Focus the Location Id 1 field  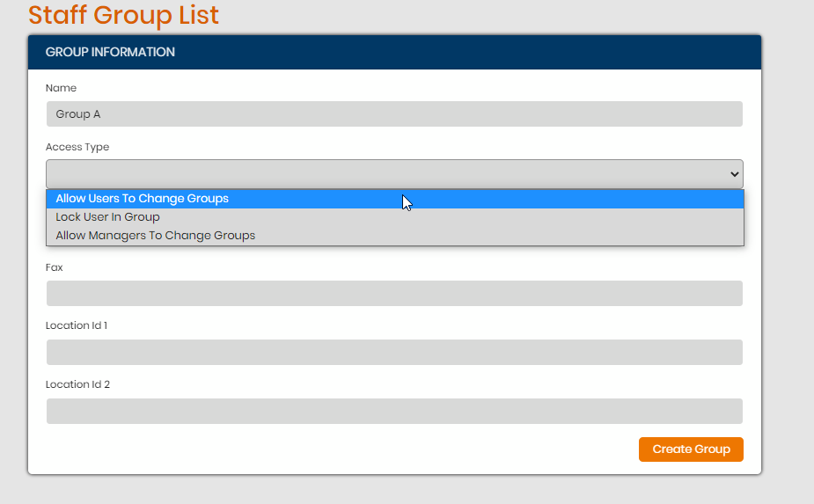click(394, 352)
